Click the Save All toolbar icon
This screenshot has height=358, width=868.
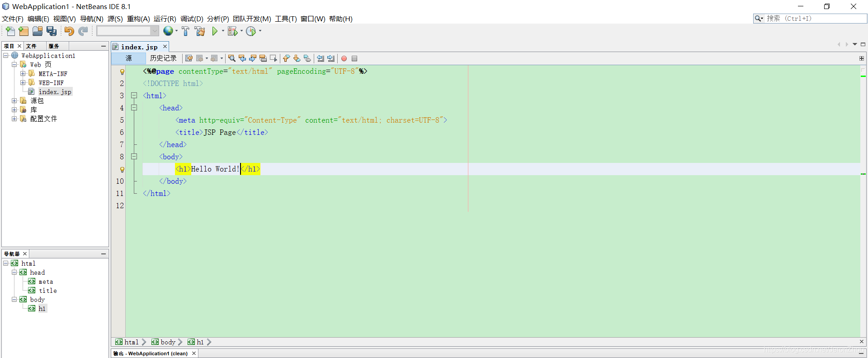(52, 31)
